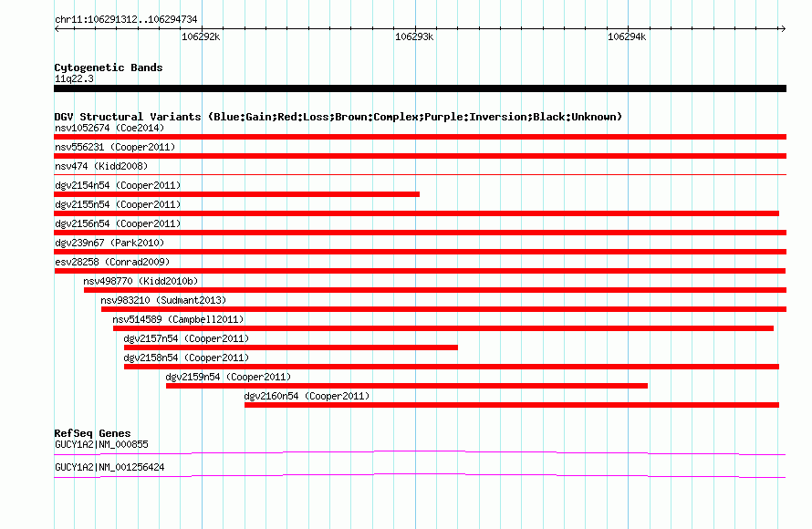Image resolution: width=812 pixels, height=529 pixels.
Task: Click the dgv2155n54 (Cooper2011) label
Action: 118,204
